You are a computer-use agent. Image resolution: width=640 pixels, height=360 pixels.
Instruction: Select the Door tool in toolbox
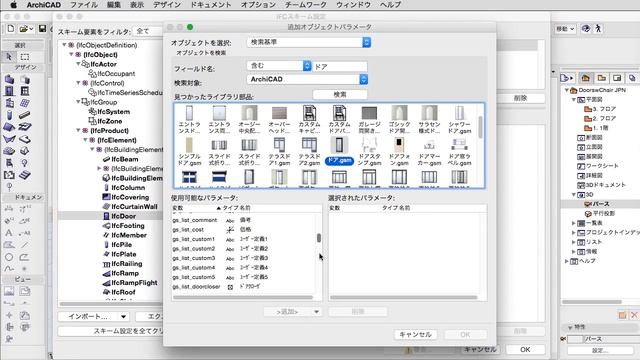click(9, 91)
